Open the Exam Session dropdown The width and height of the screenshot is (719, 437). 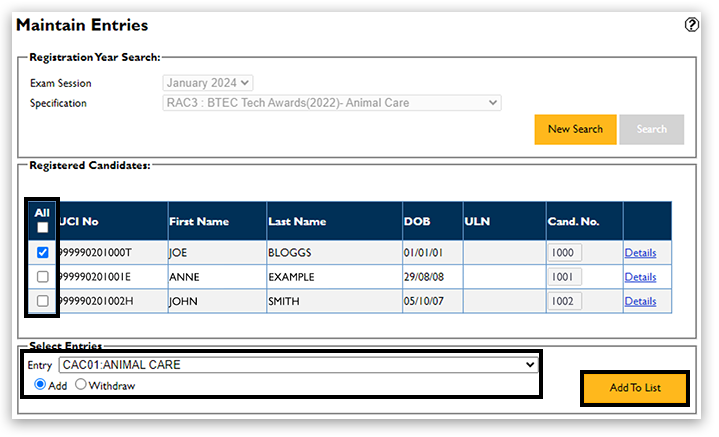coord(208,83)
